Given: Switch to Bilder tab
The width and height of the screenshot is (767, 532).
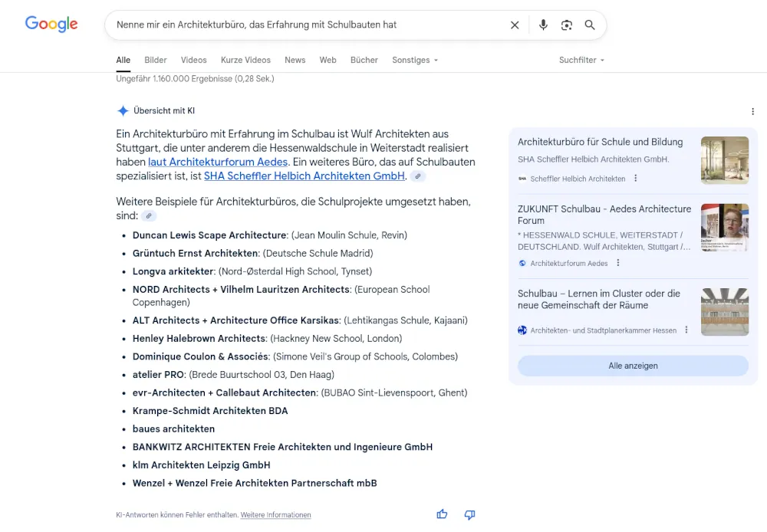Looking at the screenshot, I should click(x=156, y=60).
